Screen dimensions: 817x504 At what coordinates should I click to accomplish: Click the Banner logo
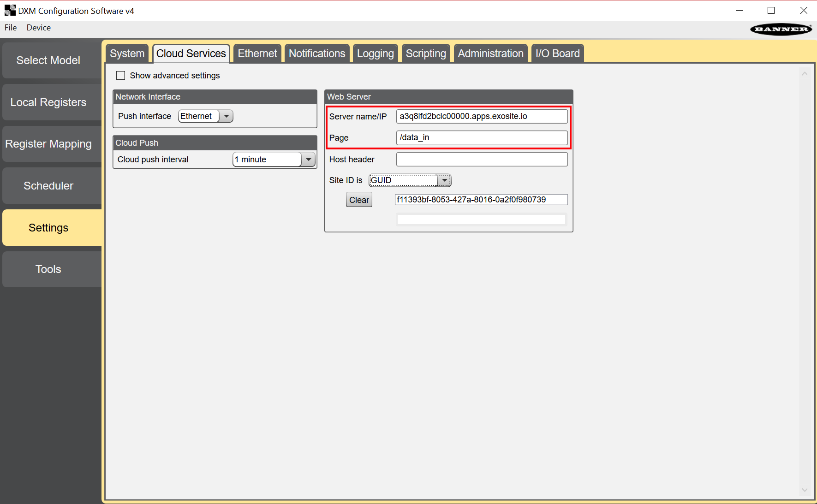(781, 29)
